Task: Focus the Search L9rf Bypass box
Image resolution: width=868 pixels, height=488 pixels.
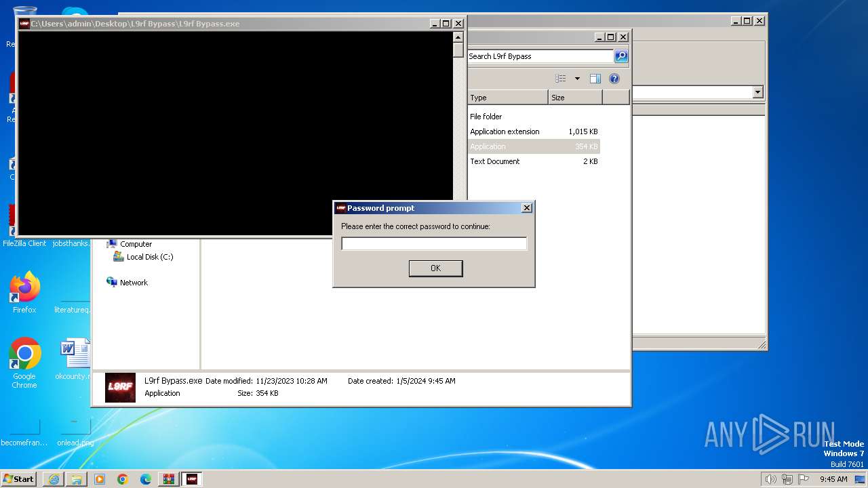Action: pos(540,56)
